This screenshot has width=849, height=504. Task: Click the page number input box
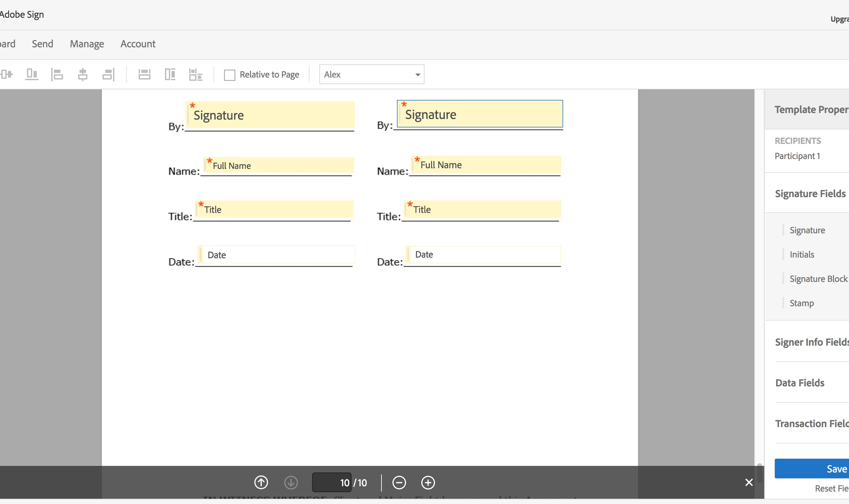(x=332, y=482)
